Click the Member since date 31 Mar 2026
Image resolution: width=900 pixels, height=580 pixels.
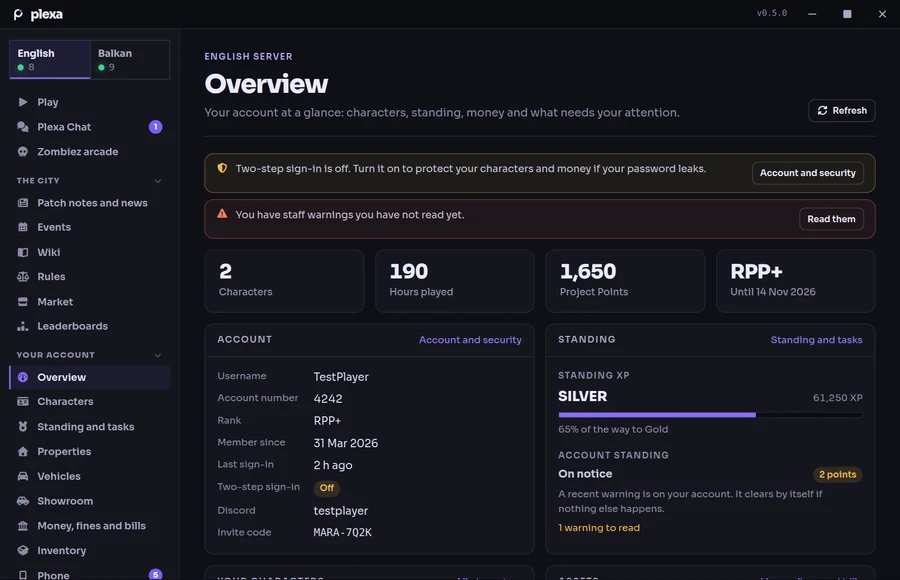[x=346, y=443]
